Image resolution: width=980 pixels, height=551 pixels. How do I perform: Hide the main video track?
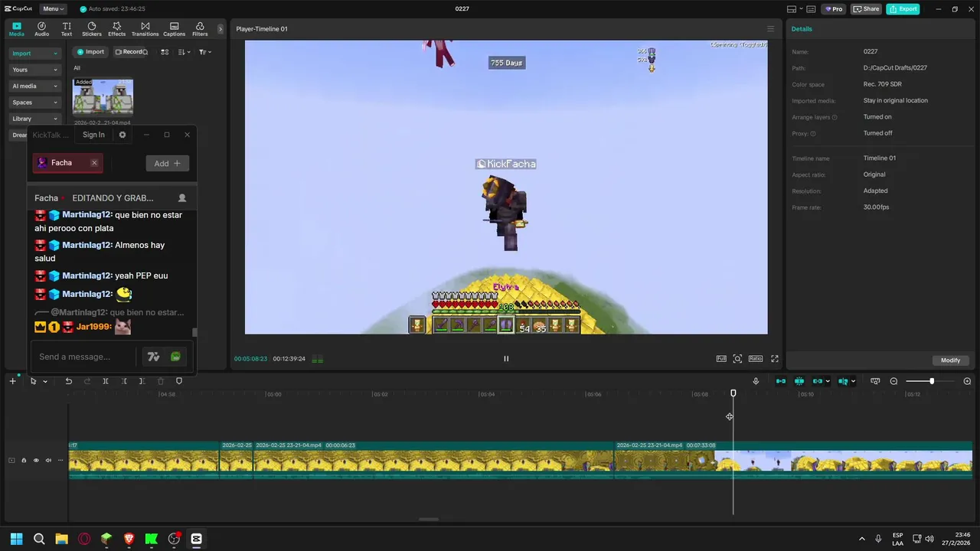click(35, 460)
